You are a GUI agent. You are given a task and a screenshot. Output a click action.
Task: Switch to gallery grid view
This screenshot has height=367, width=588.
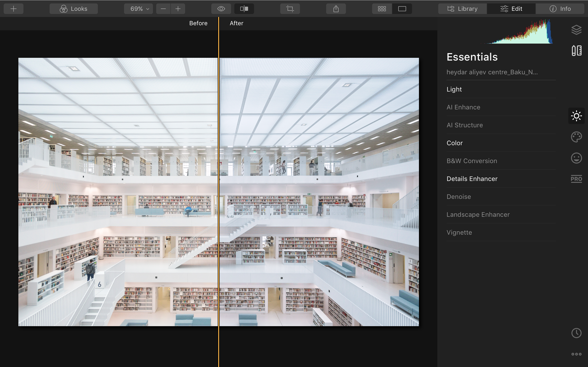coord(382,9)
